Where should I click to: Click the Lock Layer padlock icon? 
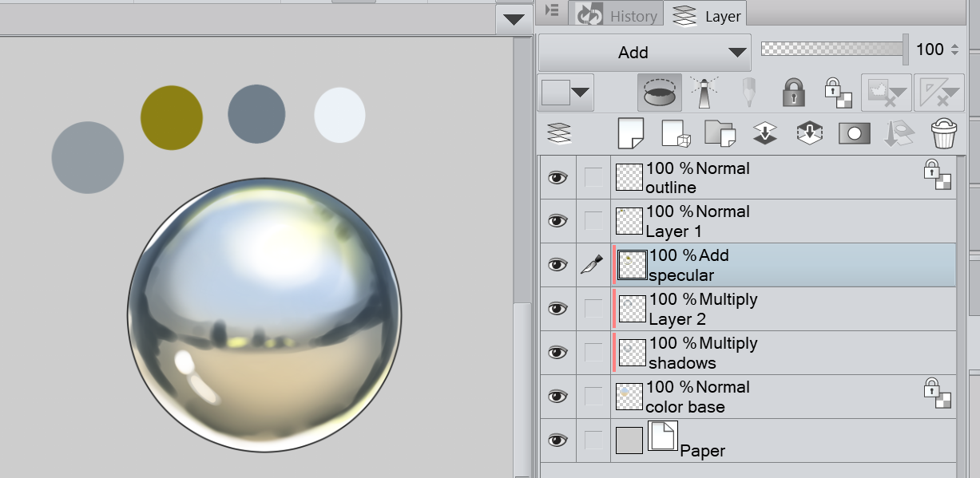pos(793,92)
